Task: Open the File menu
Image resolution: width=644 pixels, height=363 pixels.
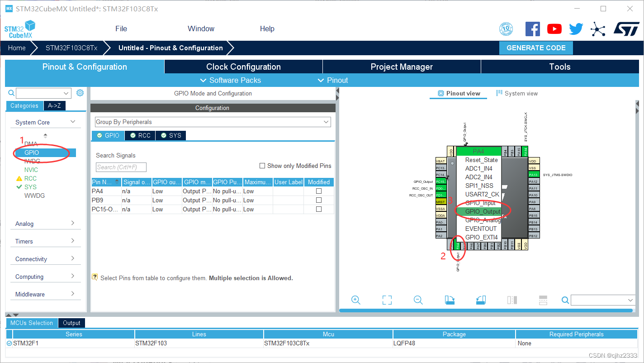Action: point(121,29)
